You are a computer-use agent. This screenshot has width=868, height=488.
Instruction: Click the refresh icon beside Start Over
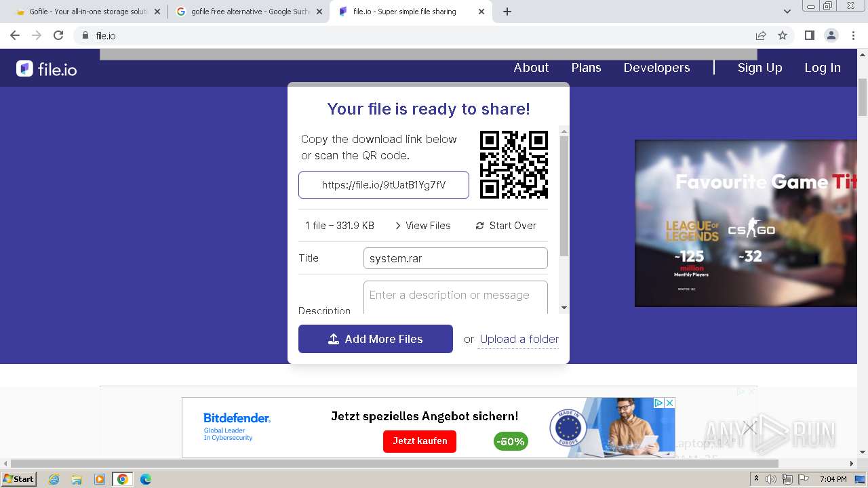tap(480, 226)
